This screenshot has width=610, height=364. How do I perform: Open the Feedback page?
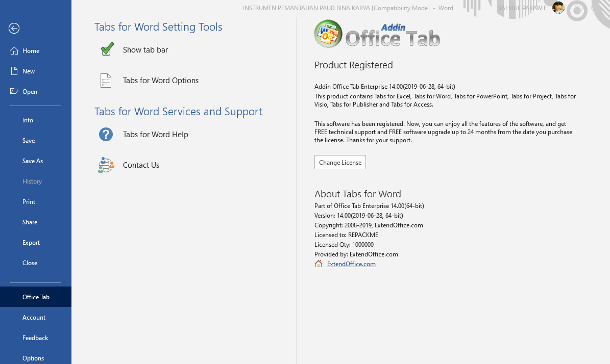click(36, 337)
